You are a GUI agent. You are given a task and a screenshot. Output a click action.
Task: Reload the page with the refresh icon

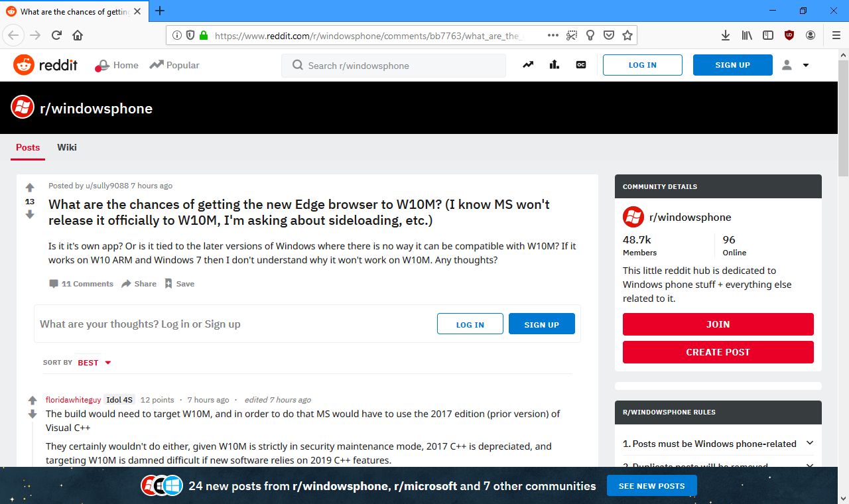click(56, 35)
